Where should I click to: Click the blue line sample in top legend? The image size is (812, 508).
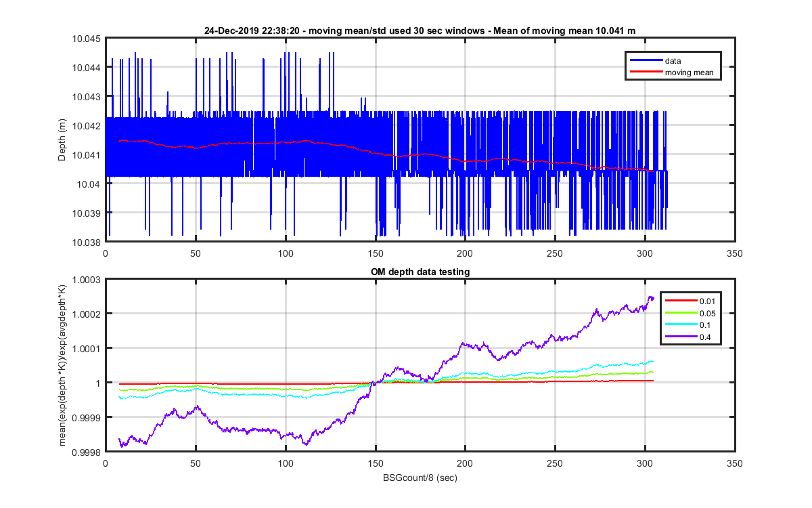[646, 61]
